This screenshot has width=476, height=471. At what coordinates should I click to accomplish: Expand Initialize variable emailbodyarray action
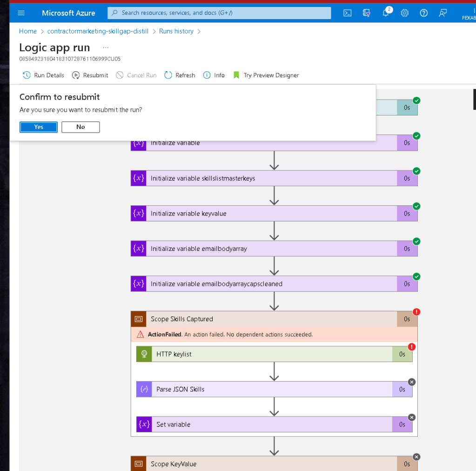click(x=274, y=249)
